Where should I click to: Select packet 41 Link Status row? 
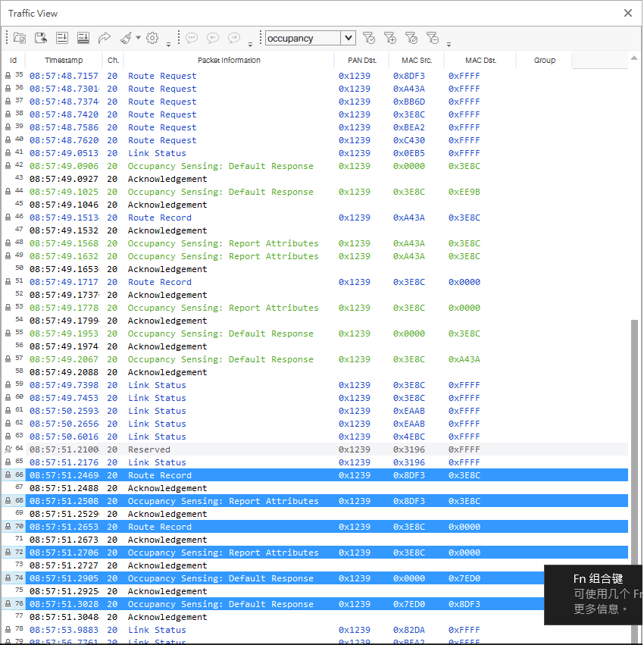(314, 153)
